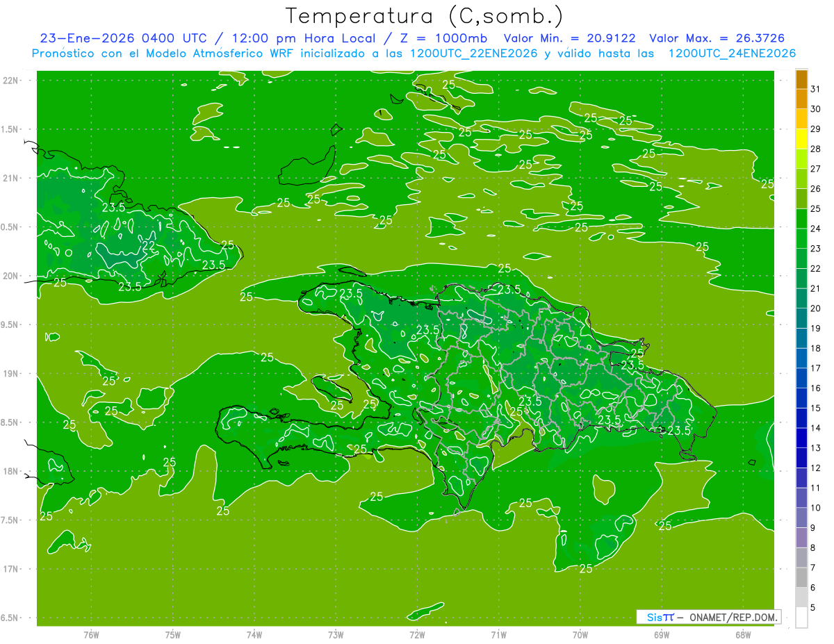This screenshot has height=644, width=834.
Task: Click the "73W" longitude axis label
Action: tap(336, 635)
